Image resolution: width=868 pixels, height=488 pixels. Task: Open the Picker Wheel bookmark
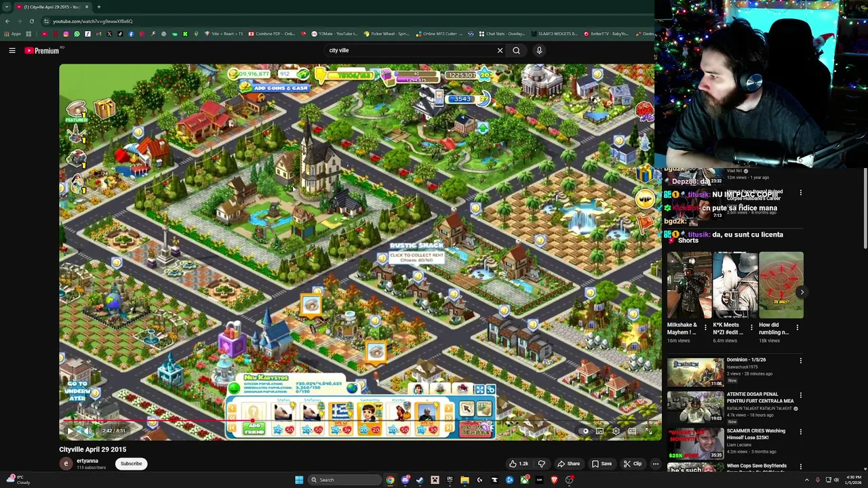point(387,34)
